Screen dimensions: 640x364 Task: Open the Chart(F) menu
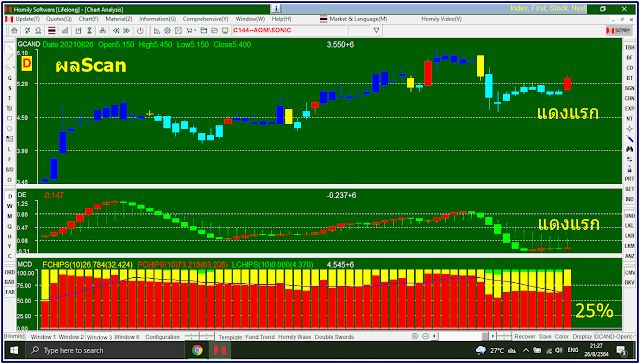click(89, 19)
